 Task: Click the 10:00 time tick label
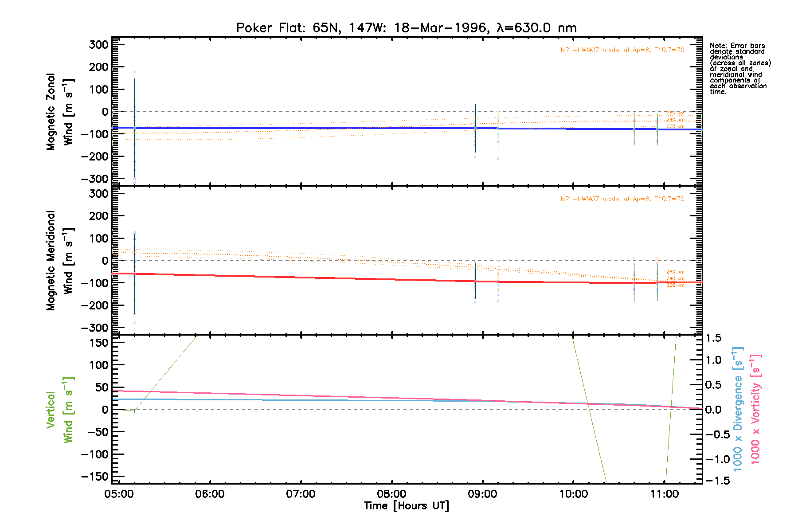[573, 494]
